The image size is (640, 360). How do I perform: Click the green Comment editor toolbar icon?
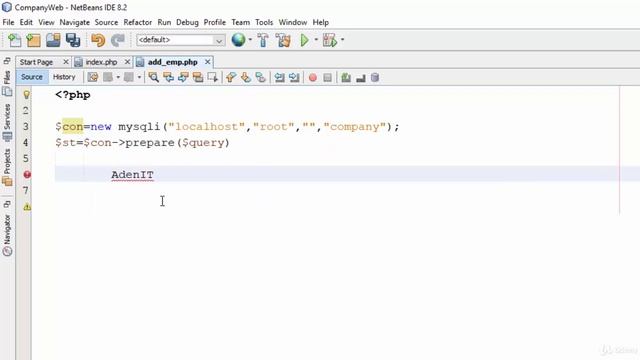click(x=346, y=77)
